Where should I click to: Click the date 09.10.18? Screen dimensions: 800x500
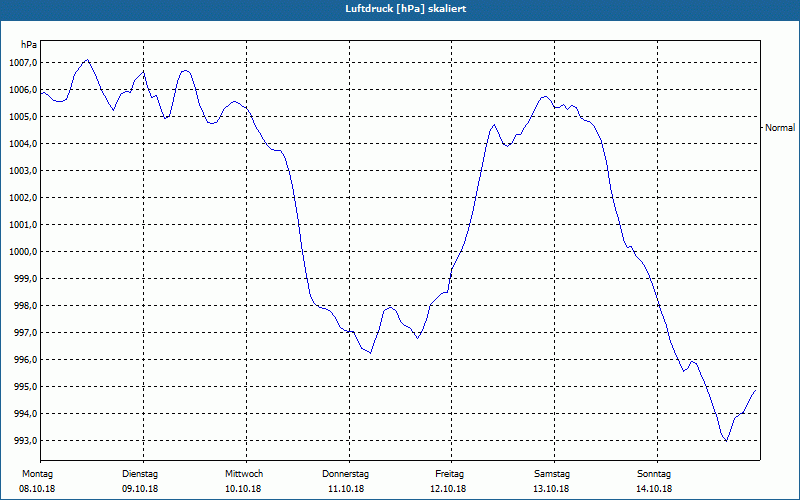(x=140, y=489)
